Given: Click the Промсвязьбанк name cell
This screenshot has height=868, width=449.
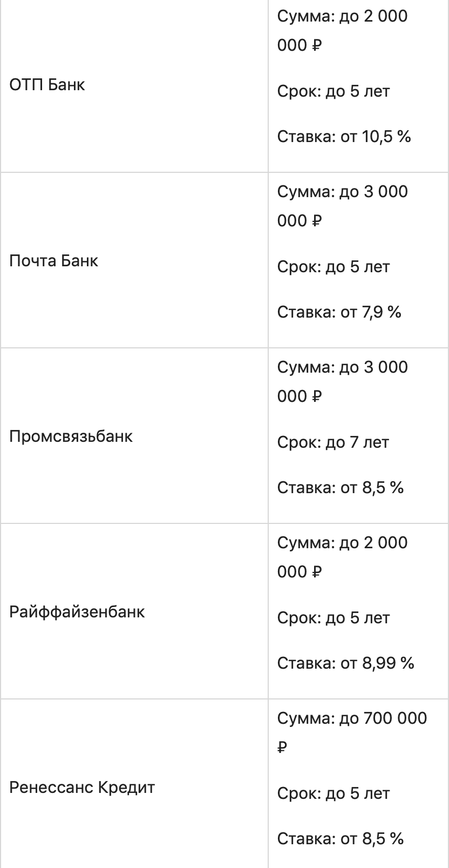Looking at the screenshot, I should (71, 436).
